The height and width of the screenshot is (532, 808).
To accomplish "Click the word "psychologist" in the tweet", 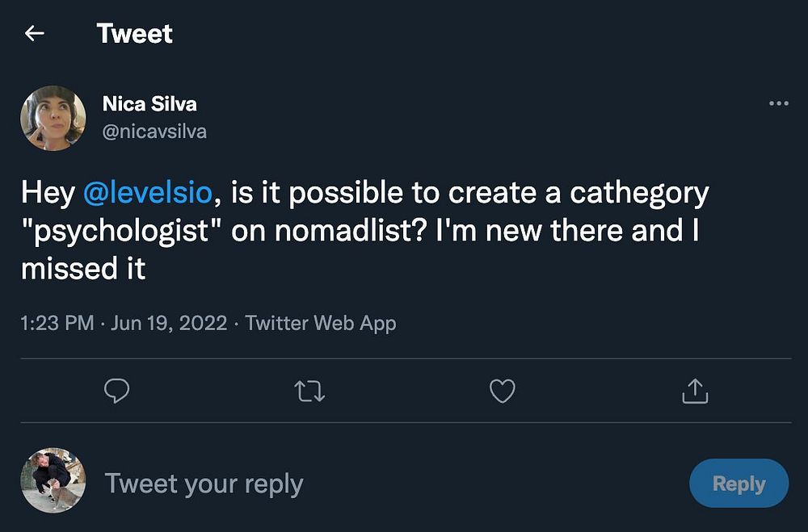I will pos(122,231).
